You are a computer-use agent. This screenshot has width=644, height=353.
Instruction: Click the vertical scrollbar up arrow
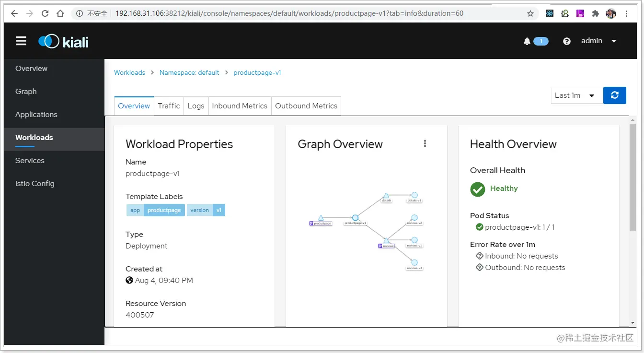point(632,120)
